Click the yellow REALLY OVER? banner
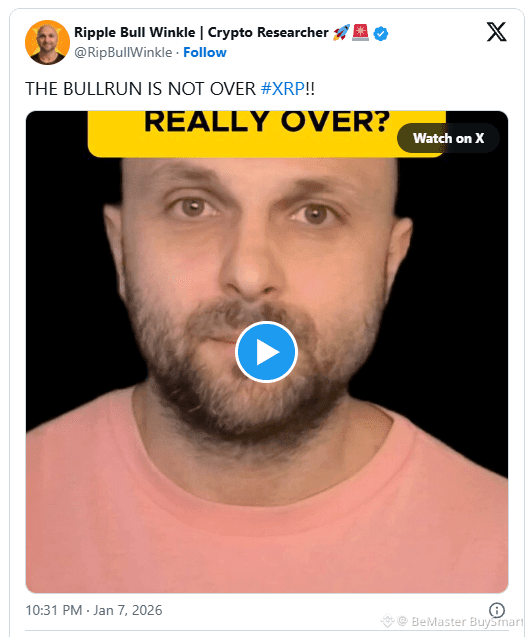 267,133
